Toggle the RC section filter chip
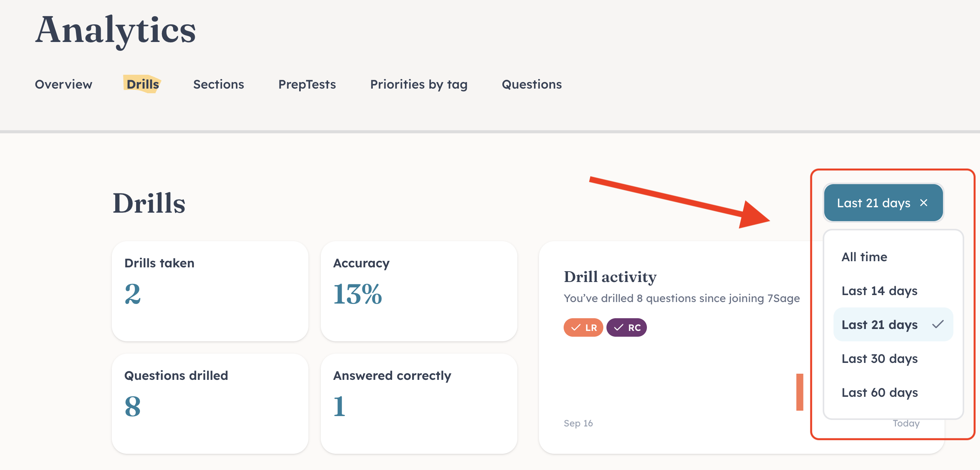This screenshot has width=980, height=470. coord(626,327)
